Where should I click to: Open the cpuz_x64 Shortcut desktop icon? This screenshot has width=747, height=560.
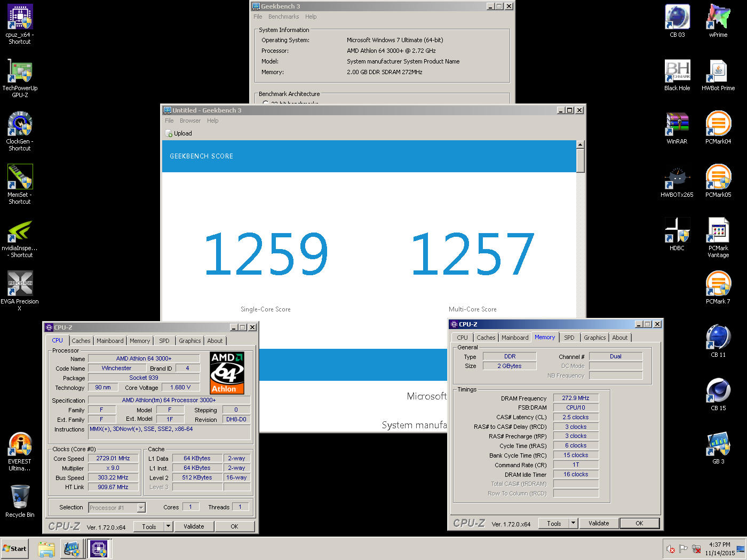[x=20, y=24]
